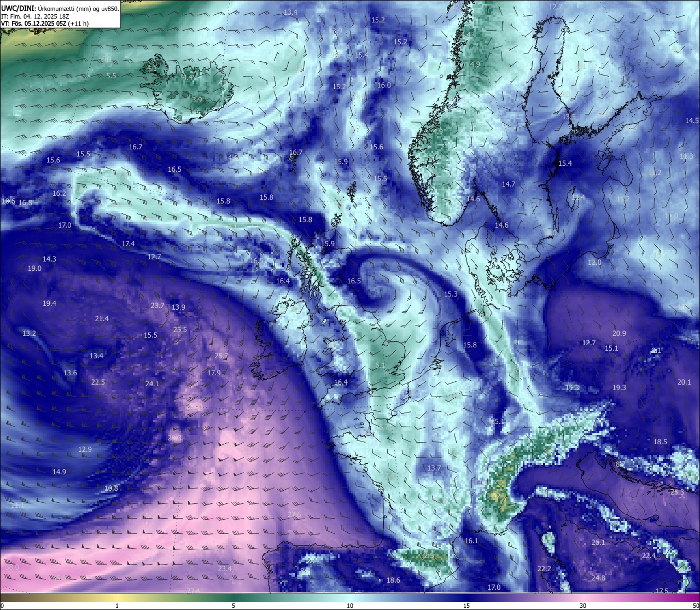The image size is (700, 610).
Task: Click the value 25.5 west of Ireland
Action: coord(180,330)
